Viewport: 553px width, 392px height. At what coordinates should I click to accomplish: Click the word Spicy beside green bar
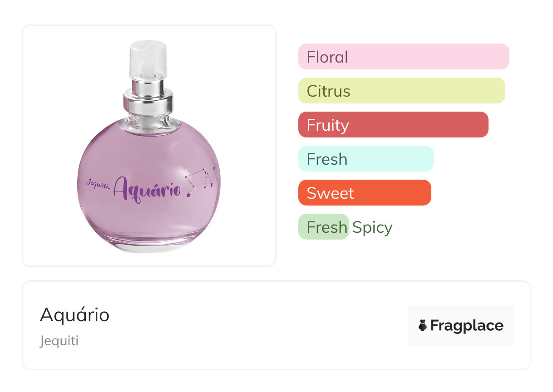[372, 227]
